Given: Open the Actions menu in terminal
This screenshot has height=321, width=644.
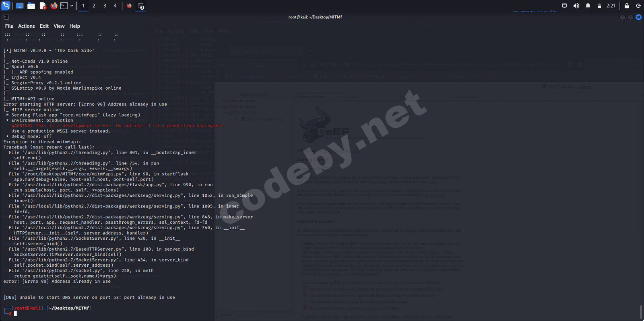Looking at the screenshot, I should click(26, 26).
